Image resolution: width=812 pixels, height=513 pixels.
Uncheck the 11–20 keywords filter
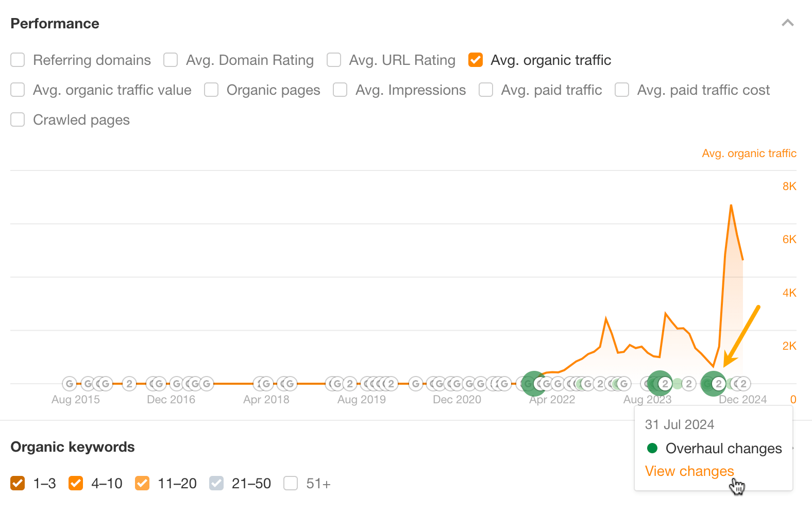142,483
